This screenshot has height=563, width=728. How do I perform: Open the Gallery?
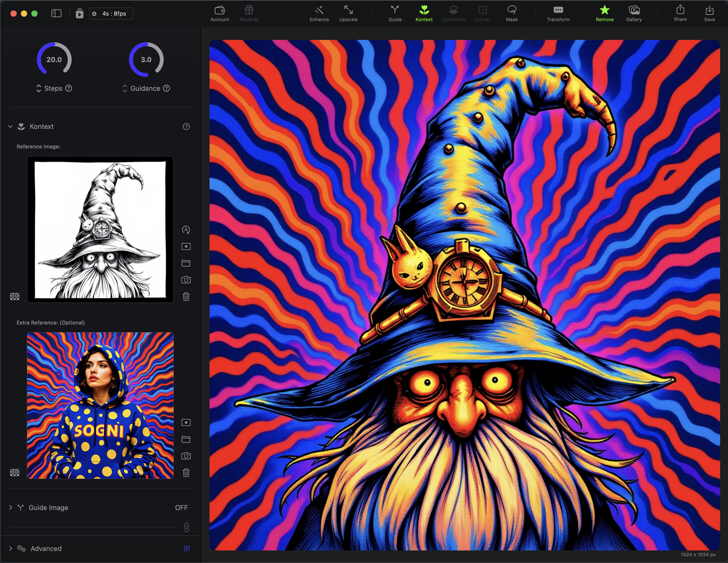point(634,13)
